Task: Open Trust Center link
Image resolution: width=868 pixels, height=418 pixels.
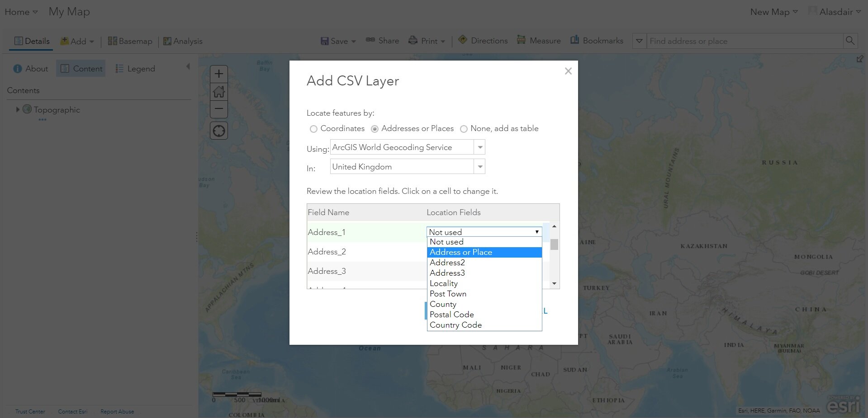Action: [x=30, y=412]
